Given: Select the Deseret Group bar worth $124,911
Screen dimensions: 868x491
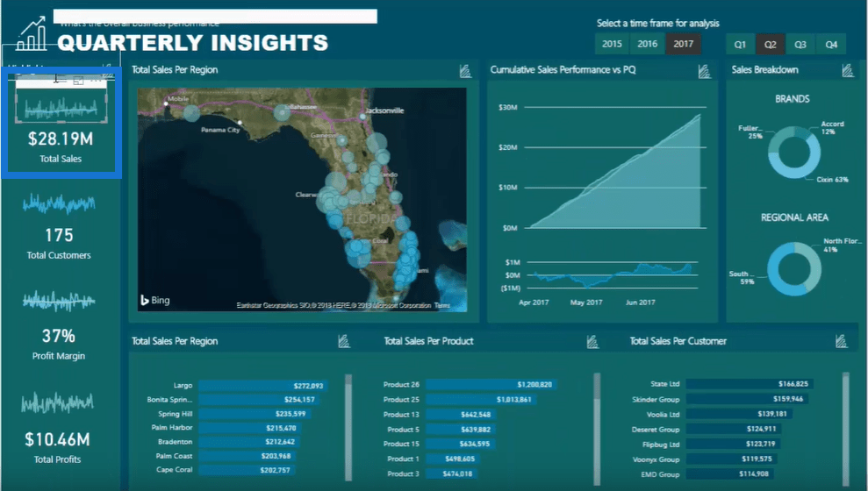Looking at the screenshot, I should tap(734, 429).
